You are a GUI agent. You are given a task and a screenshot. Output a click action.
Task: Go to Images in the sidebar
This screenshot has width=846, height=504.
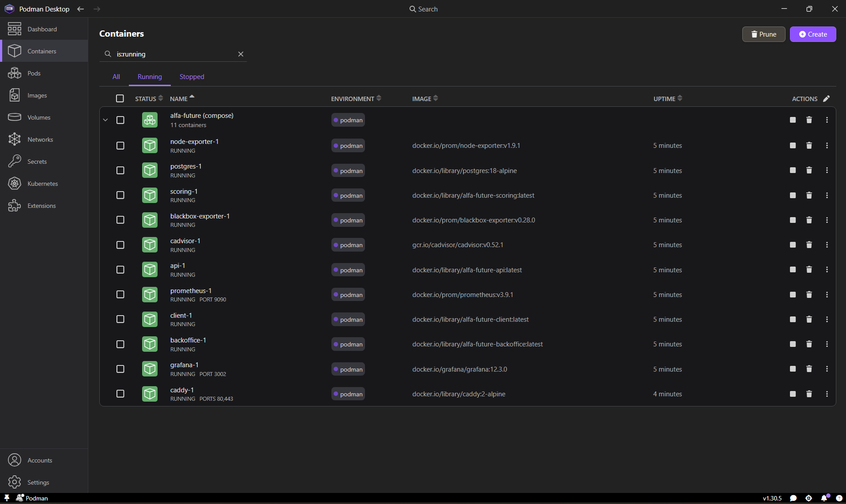point(44,95)
